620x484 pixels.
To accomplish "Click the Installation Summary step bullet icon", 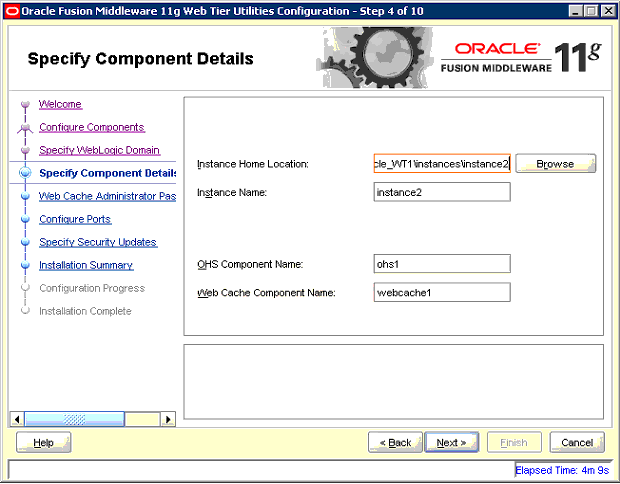I will (25, 265).
